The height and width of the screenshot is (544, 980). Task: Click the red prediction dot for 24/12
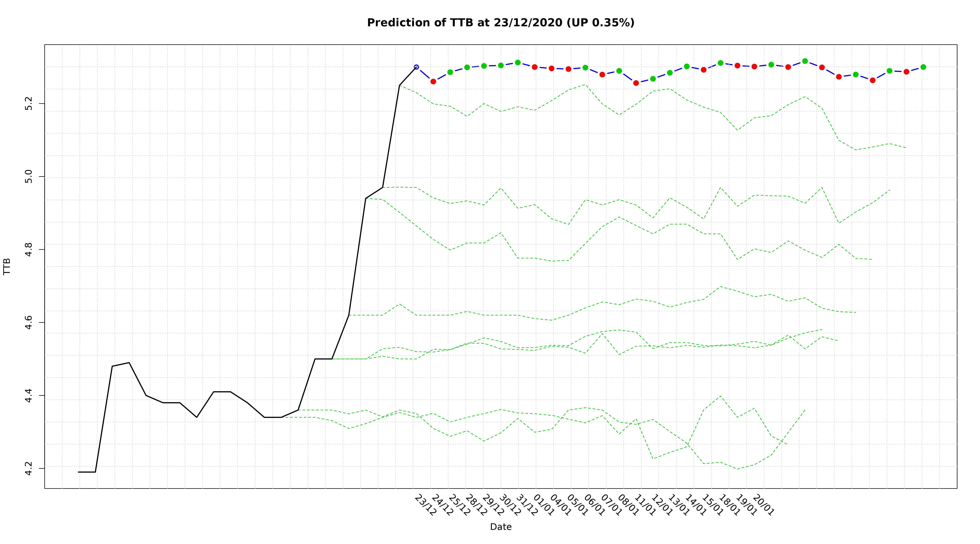(433, 81)
